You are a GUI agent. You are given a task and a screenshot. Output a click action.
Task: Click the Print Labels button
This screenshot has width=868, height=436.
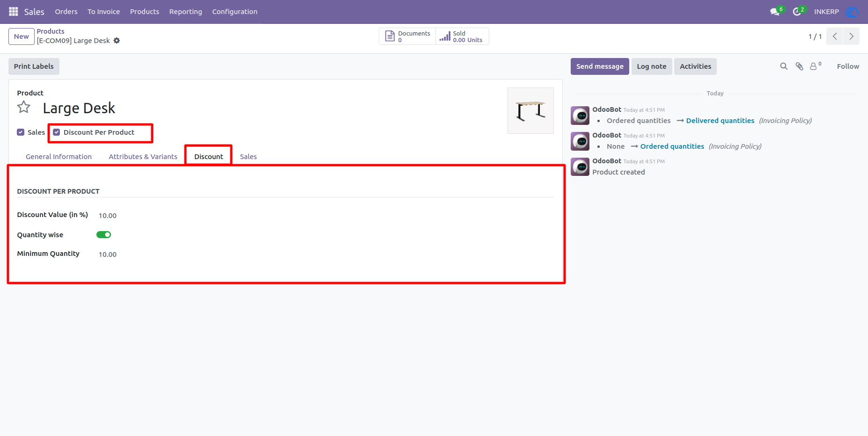click(x=34, y=66)
